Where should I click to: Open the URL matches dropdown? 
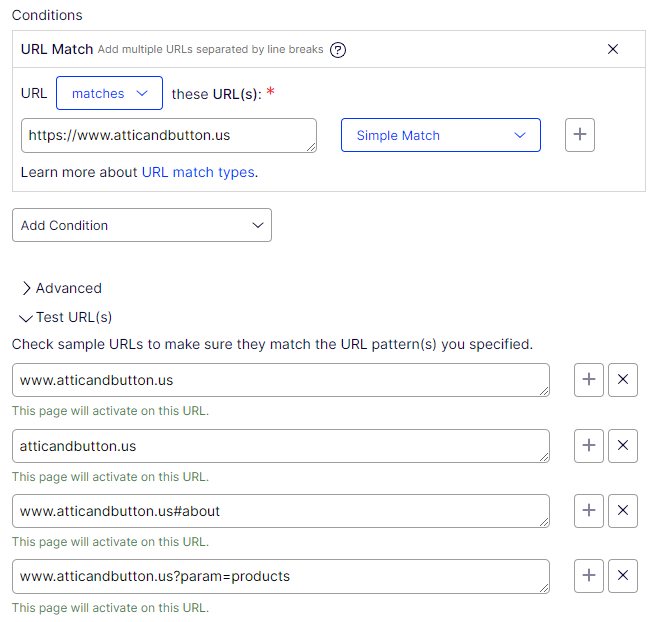(109, 93)
